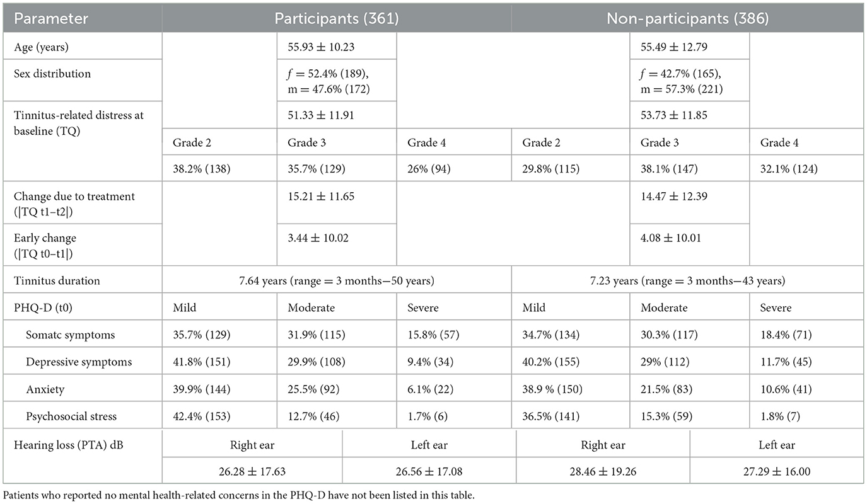The height and width of the screenshot is (504, 867).
Task: Select the PHQ-D (t0) row label
Action: 42,308
